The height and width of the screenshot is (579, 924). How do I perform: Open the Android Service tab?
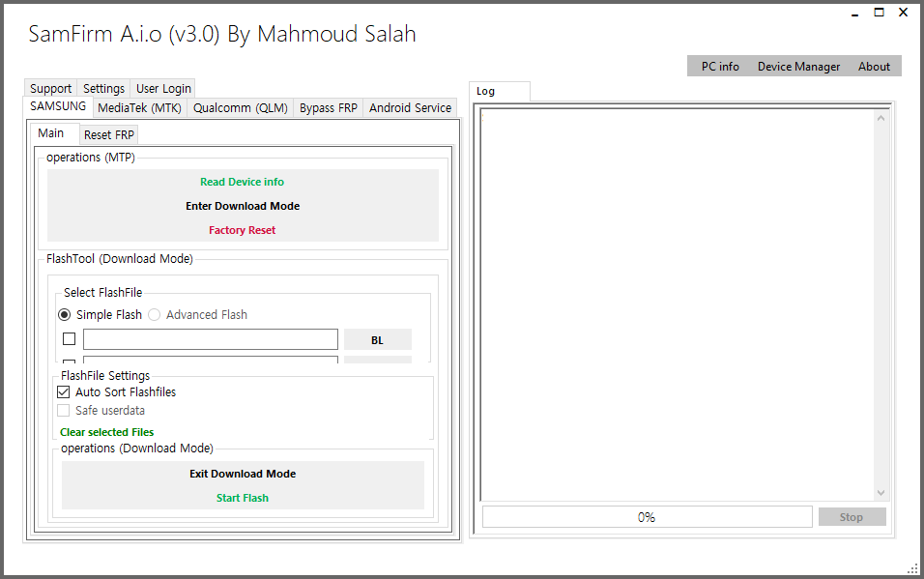(410, 108)
